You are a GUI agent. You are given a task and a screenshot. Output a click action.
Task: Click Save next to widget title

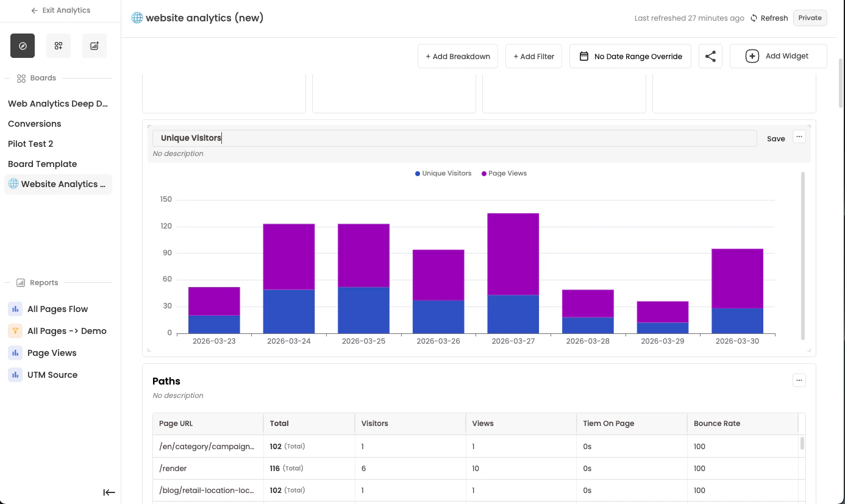[775, 139]
